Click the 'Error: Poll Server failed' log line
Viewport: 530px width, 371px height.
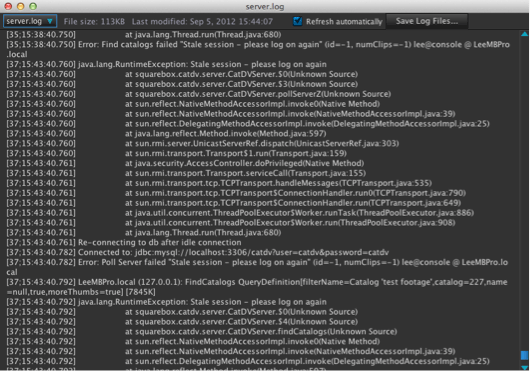point(257,267)
